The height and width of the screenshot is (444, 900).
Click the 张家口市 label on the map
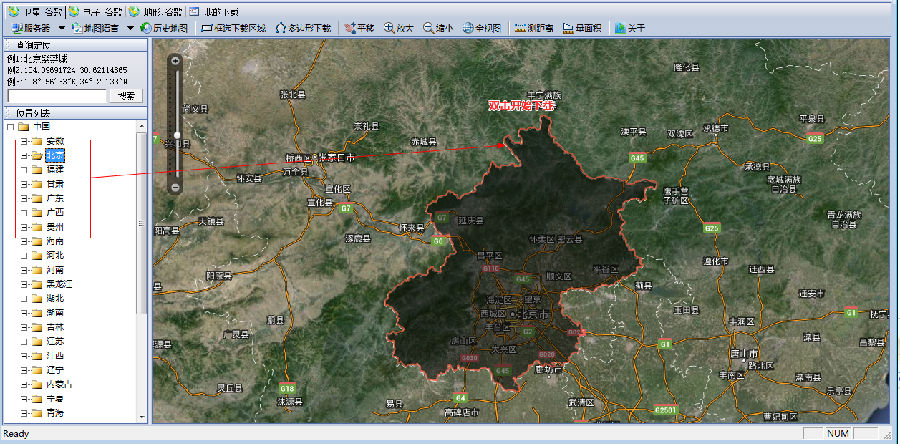tap(338, 158)
